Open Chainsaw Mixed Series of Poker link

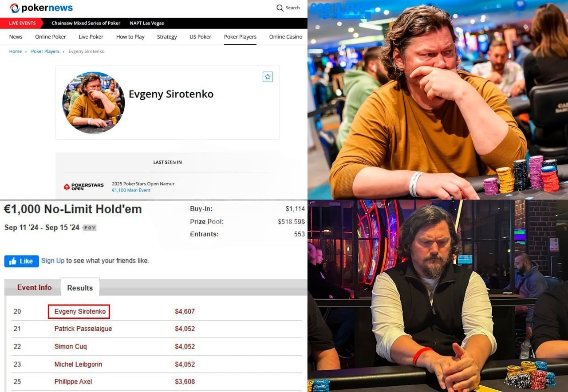pyautogui.click(x=86, y=23)
